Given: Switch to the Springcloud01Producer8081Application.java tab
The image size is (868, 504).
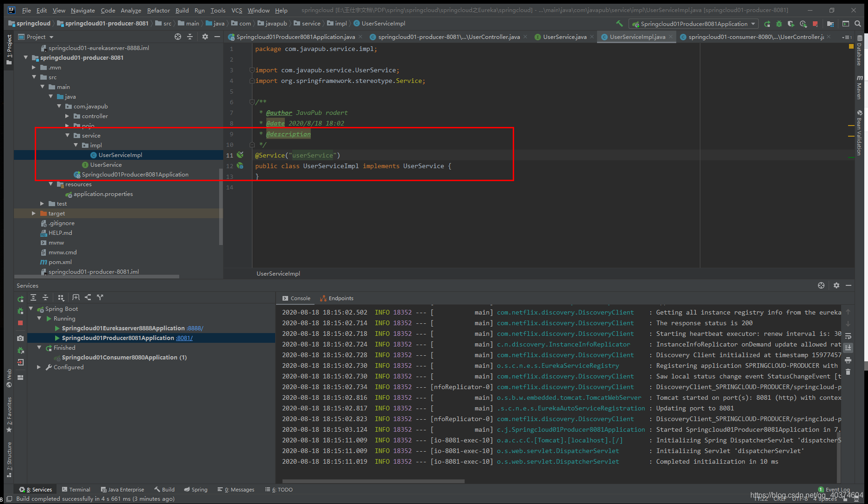Looking at the screenshot, I should point(296,37).
